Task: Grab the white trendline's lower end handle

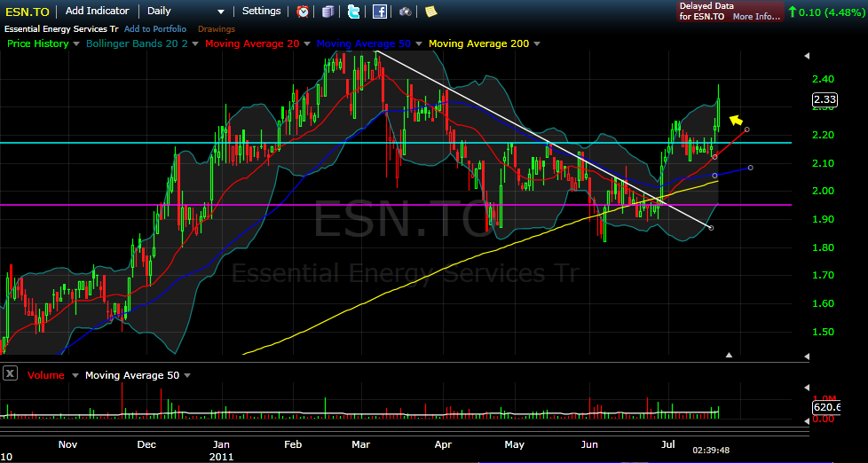Action: click(x=711, y=228)
